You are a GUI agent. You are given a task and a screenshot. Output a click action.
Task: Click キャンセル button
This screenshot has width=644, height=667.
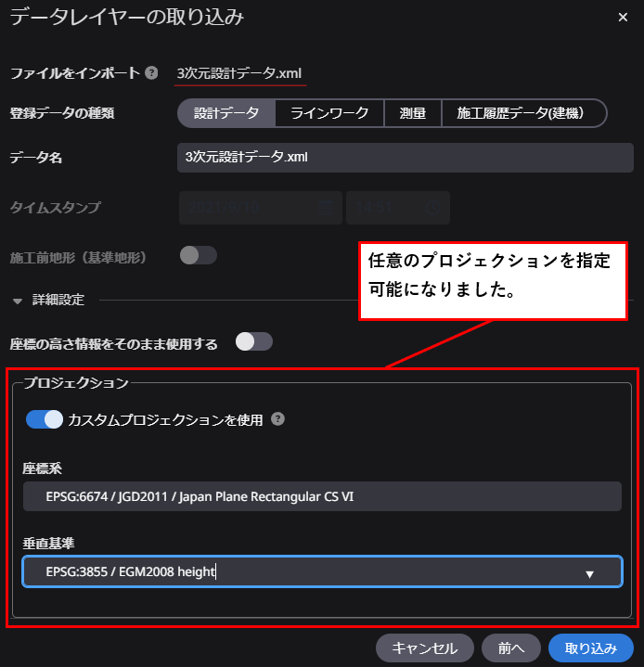[x=425, y=648]
